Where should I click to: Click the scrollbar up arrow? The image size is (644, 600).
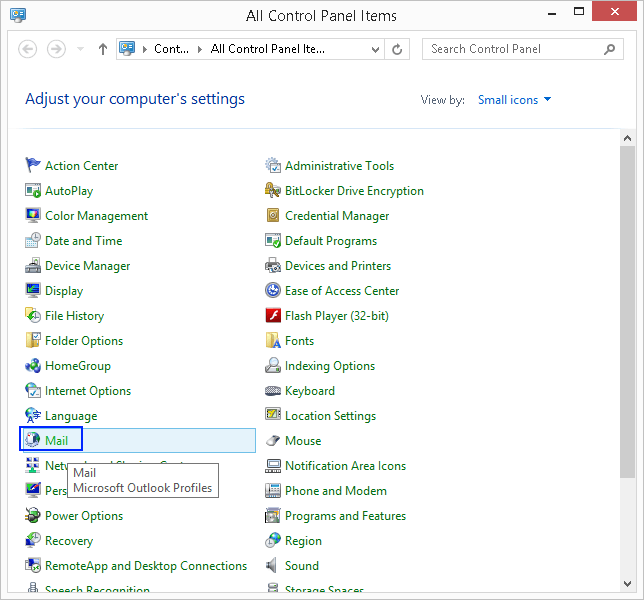click(627, 138)
